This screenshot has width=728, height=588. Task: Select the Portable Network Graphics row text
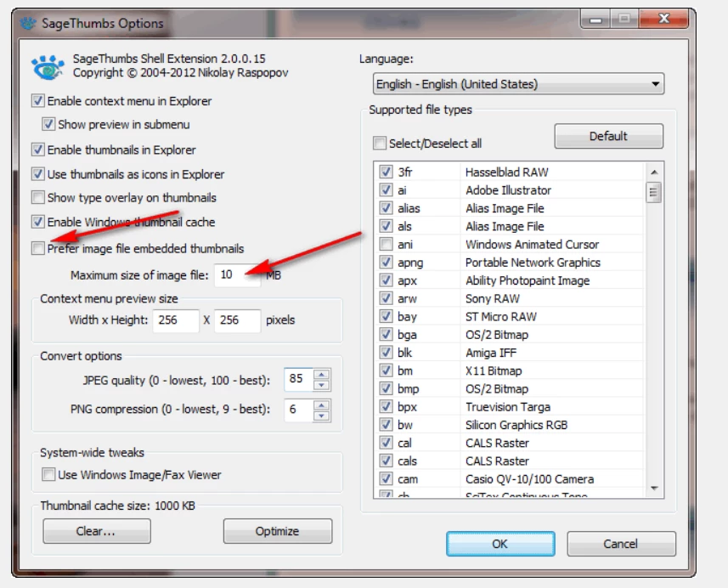point(533,263)
